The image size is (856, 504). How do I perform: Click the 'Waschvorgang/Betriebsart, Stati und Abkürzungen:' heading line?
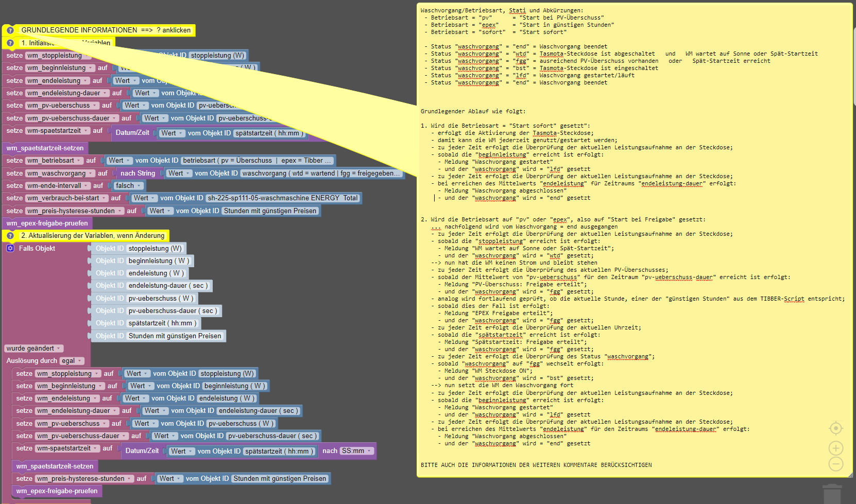click(502, 10)
